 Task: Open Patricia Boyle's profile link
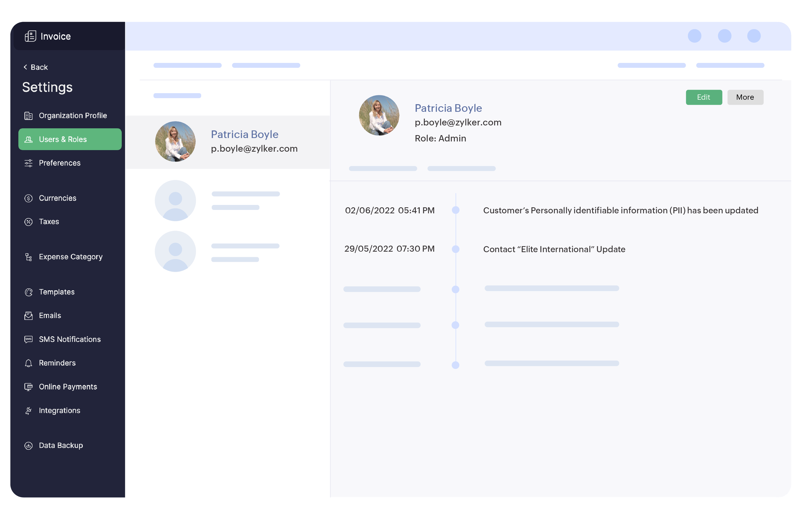(x=448, y=108)
